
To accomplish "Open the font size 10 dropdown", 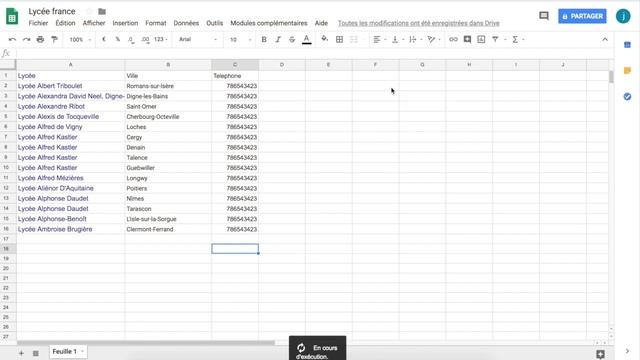I will 240,40.
